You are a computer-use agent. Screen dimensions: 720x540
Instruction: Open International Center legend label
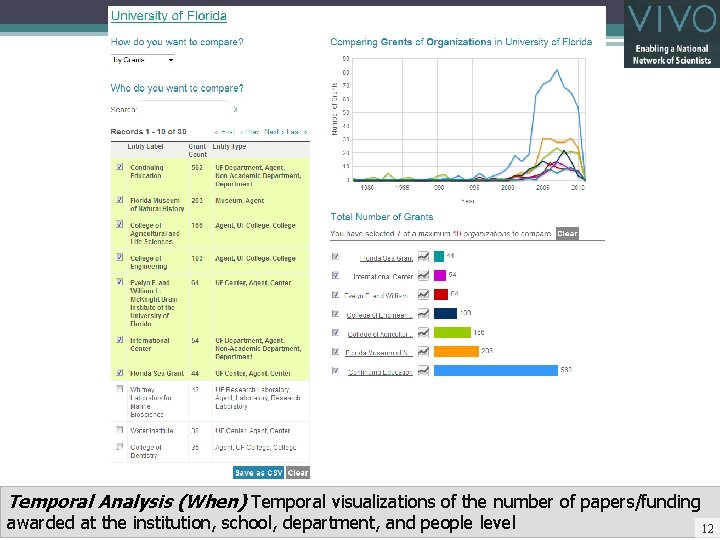pyautogui.click(x=383, y=276)
